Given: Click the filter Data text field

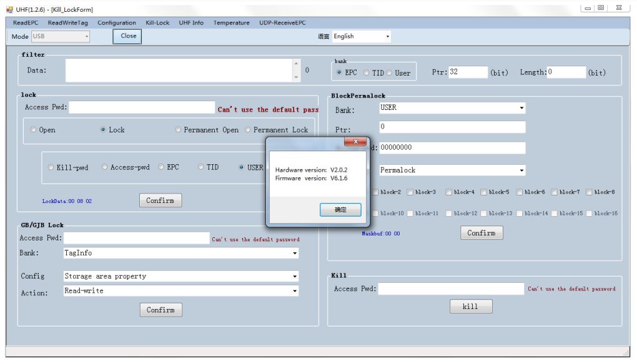Looking at the screenshot, I should (x=178, y=71).
